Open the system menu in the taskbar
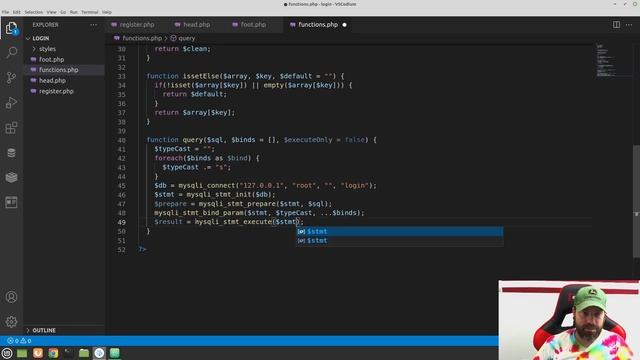Screen dimensions: 640x360 click(7, 353)
